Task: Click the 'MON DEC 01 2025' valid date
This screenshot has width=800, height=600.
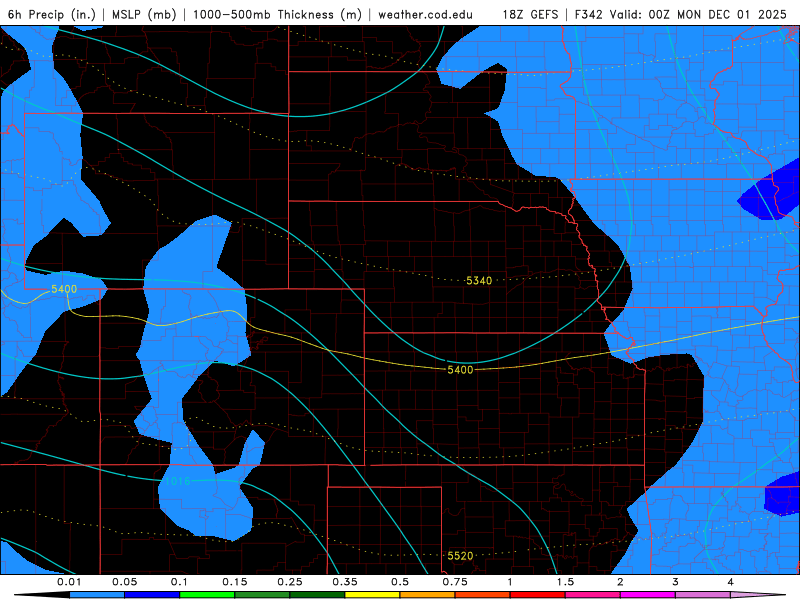Action: pos(732,14)
